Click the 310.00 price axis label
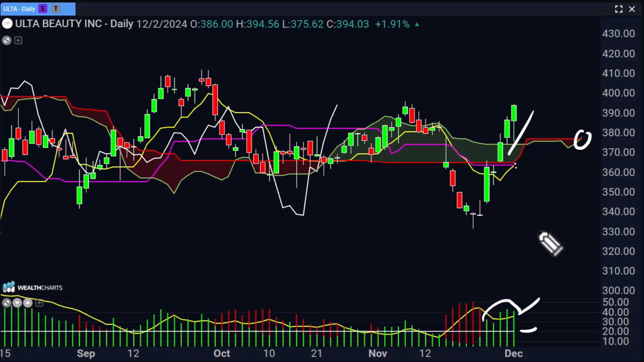Image resolution: width=644 pixels, height=362 pixels. coord(618,271)
